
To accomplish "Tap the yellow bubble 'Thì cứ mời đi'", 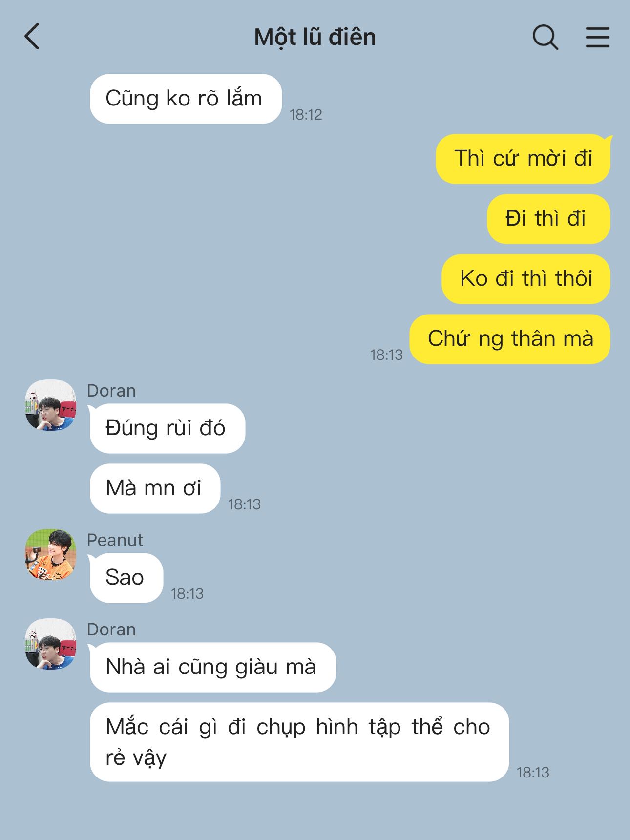I will [x=523, y=159].
